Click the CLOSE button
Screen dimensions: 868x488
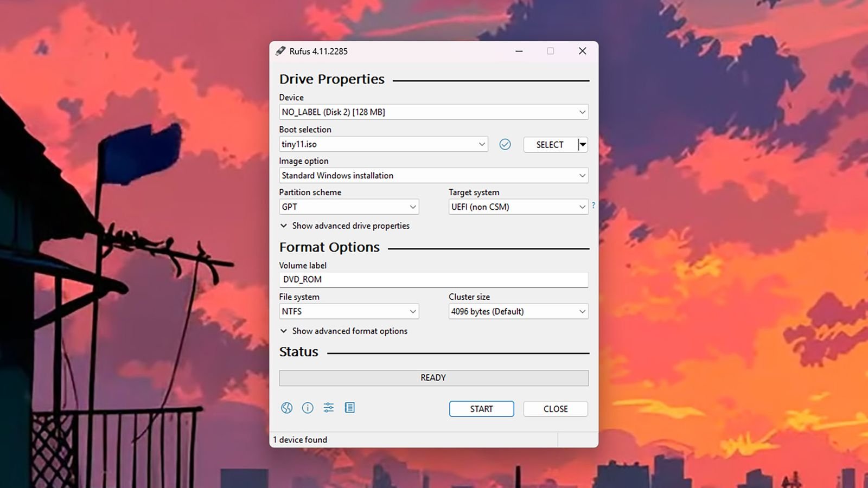(x=556, y=409)
